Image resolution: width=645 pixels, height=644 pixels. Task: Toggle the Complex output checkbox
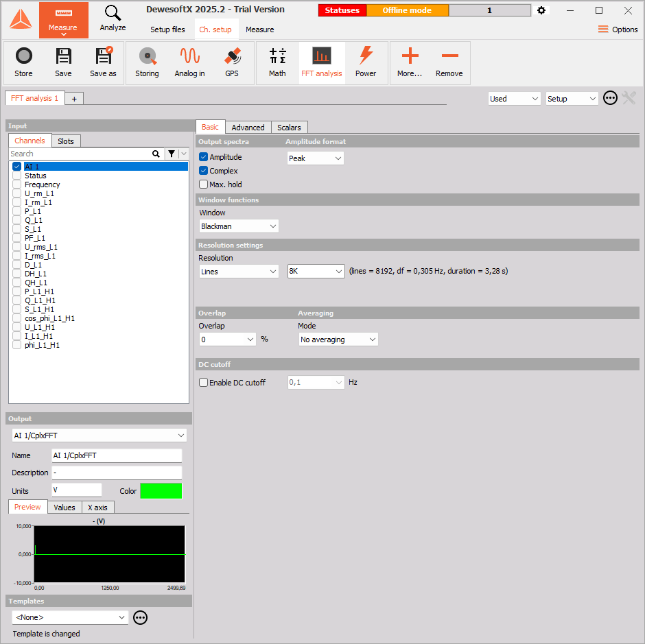(203, 171)
